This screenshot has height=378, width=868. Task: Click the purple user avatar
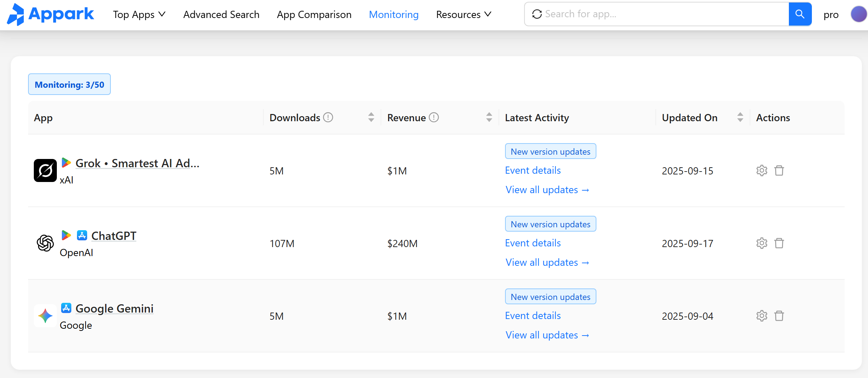pos(858,14)
